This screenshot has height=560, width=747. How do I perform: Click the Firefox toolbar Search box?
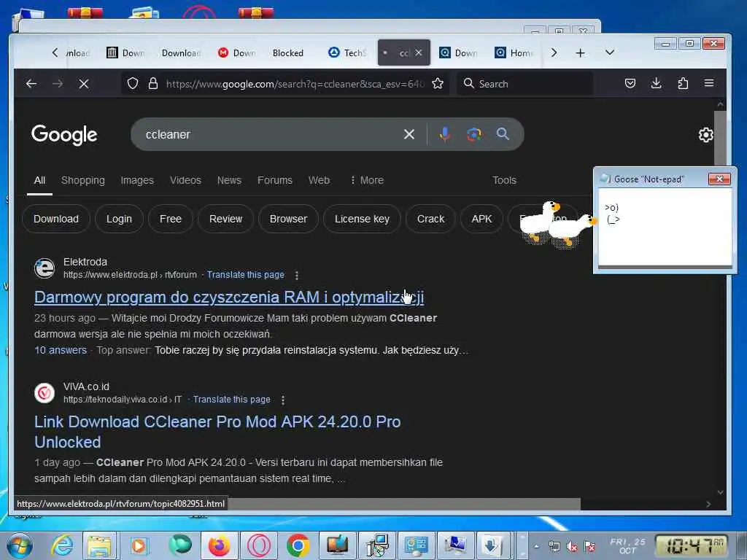(525, 84)
